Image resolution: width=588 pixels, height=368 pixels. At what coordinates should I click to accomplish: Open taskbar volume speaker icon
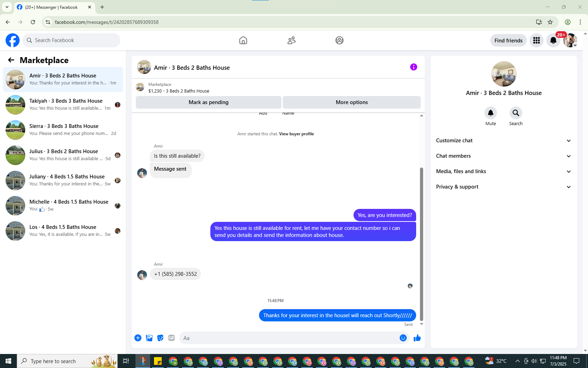(534, 361)
